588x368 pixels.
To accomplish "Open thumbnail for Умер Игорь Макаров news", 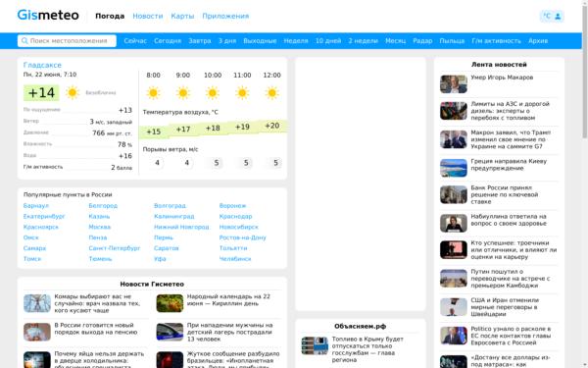I will tap(454, 84).
